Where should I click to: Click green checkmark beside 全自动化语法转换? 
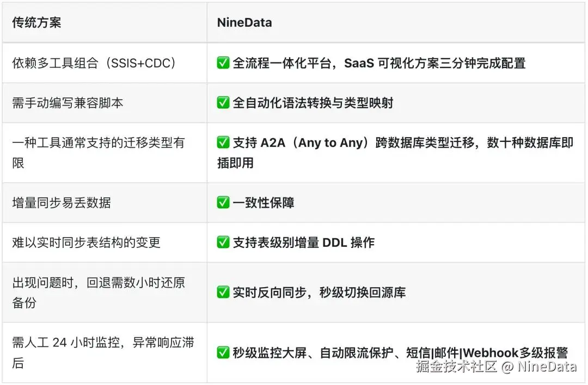(223, 103)
